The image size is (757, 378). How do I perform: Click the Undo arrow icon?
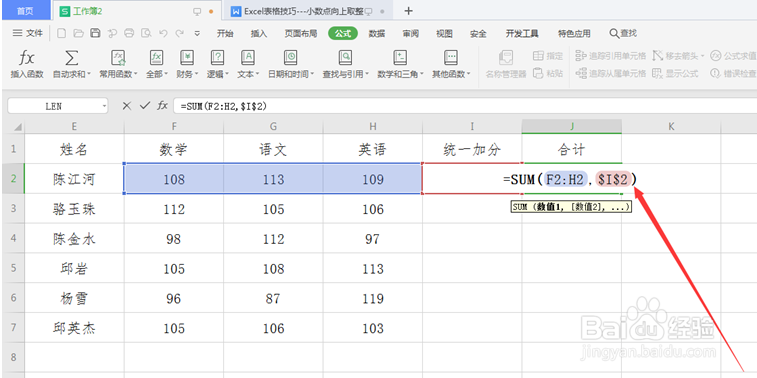click(163, 33)
